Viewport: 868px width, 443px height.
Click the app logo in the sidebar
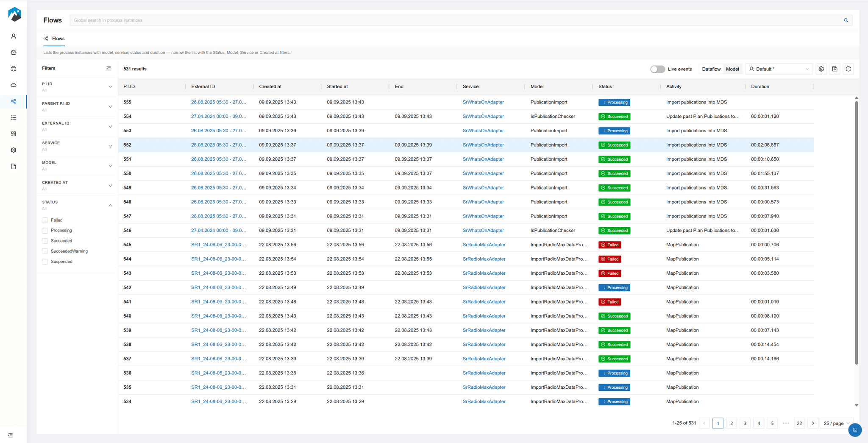click(14, 14)
